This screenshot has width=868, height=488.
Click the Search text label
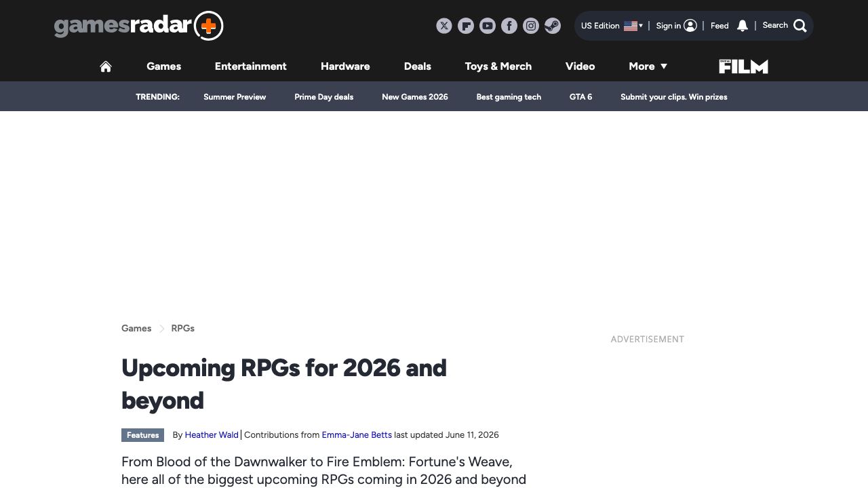[x=775, y=25]
